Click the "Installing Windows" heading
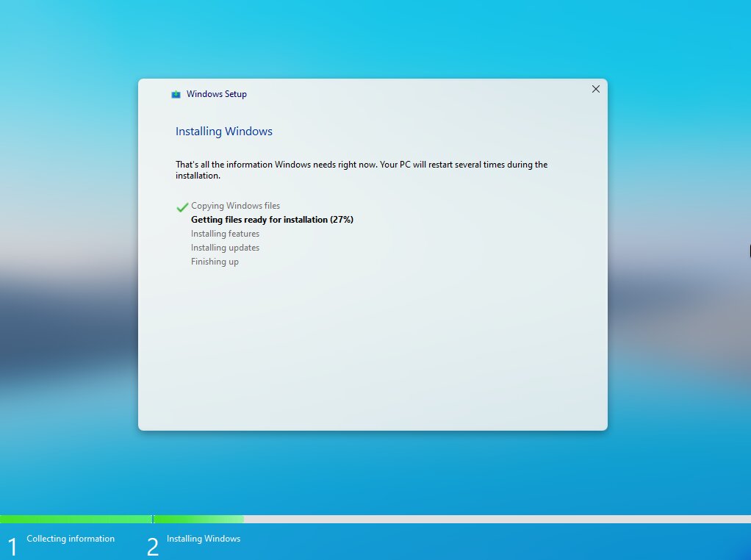This screenshot has width=751, height=560. [223, 132]
